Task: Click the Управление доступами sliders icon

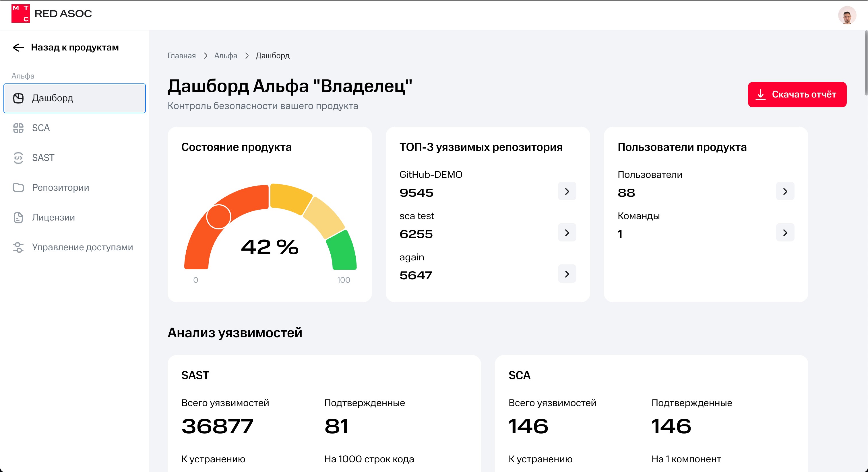Action: point(18,247)
